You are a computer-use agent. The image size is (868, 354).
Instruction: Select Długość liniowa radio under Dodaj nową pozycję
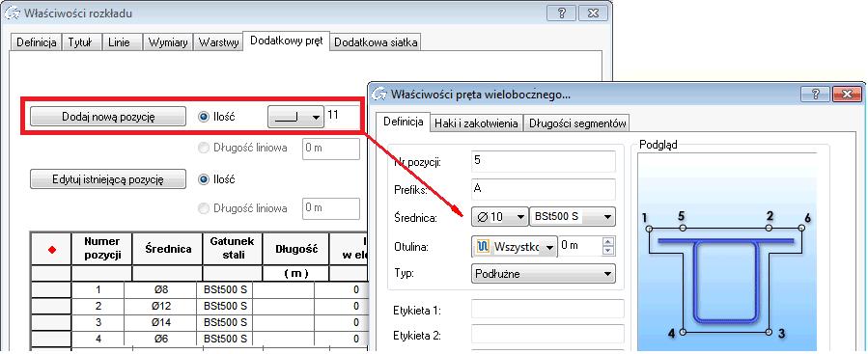coord(204,149)
